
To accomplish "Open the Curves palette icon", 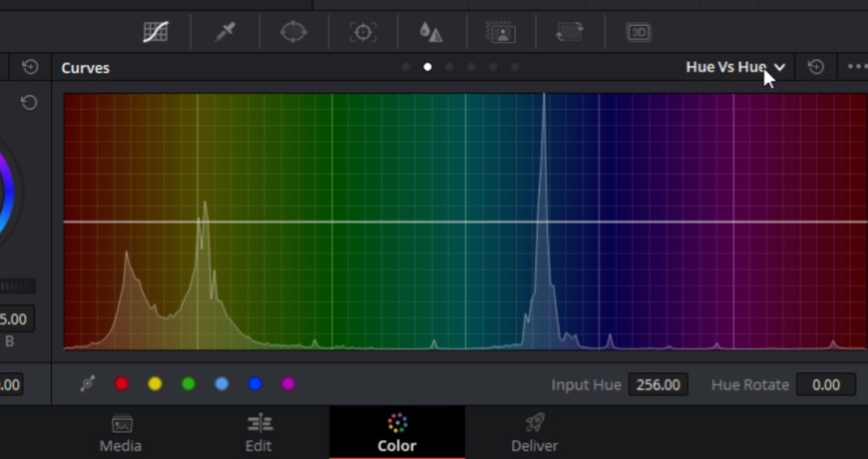I will (155, 32).
